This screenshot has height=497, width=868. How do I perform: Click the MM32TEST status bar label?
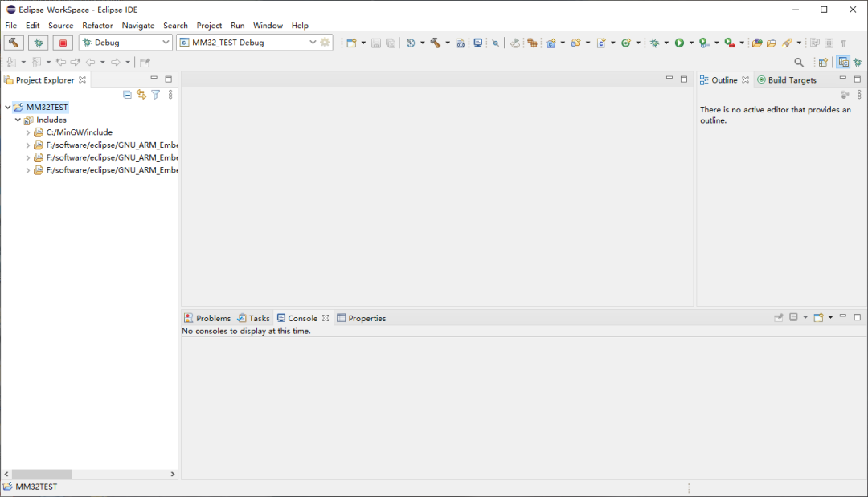click(36, 487)
